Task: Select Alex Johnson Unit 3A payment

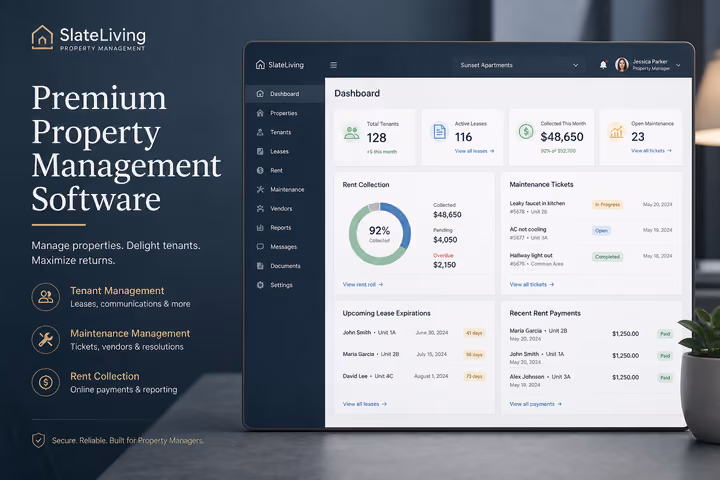Action: 591,380
